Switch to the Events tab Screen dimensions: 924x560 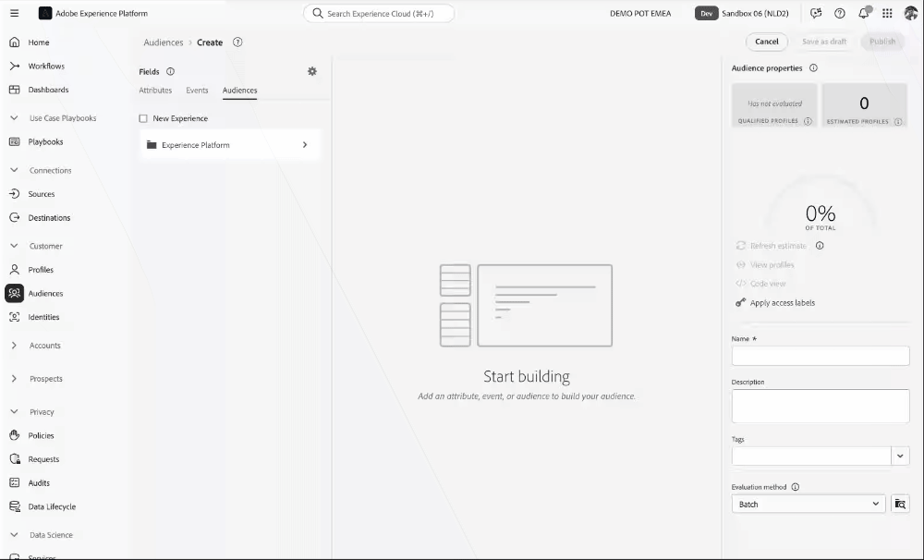coord(197,91)
